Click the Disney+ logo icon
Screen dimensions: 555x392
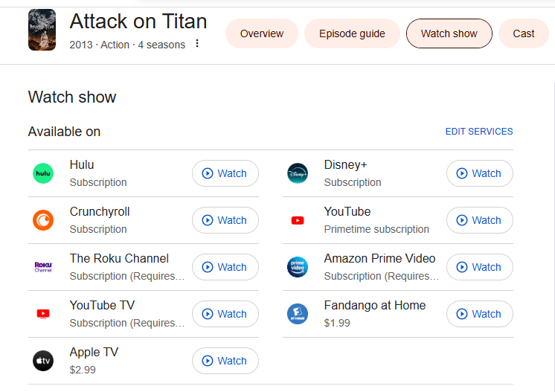click(298, 173)
